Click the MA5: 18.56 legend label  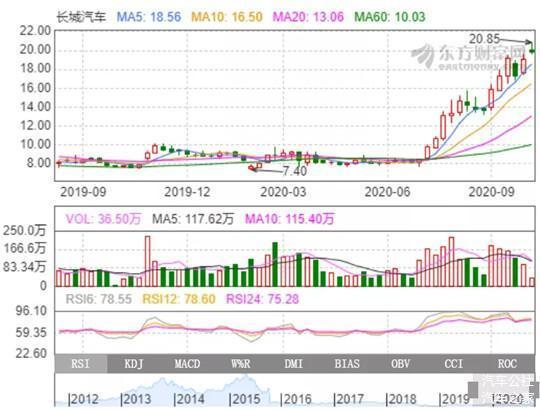click(x=149, y=17)
